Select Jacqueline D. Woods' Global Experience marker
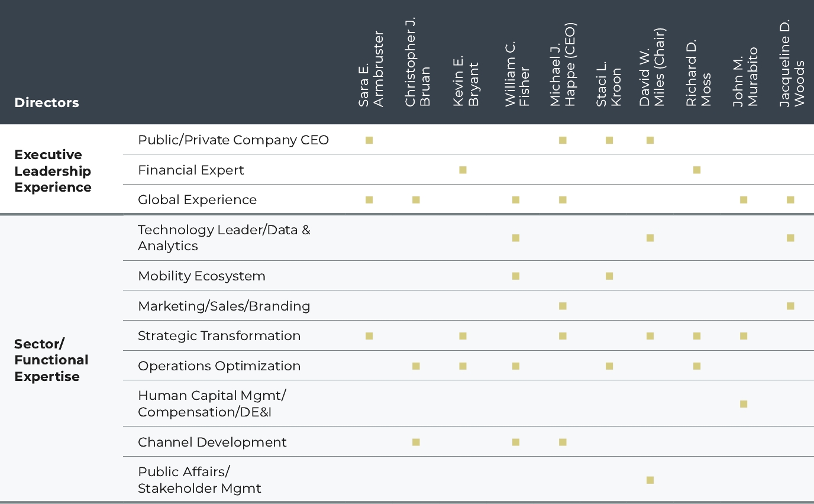The height and width of the screenshot is (504, 814). click(x=790, y=200)
